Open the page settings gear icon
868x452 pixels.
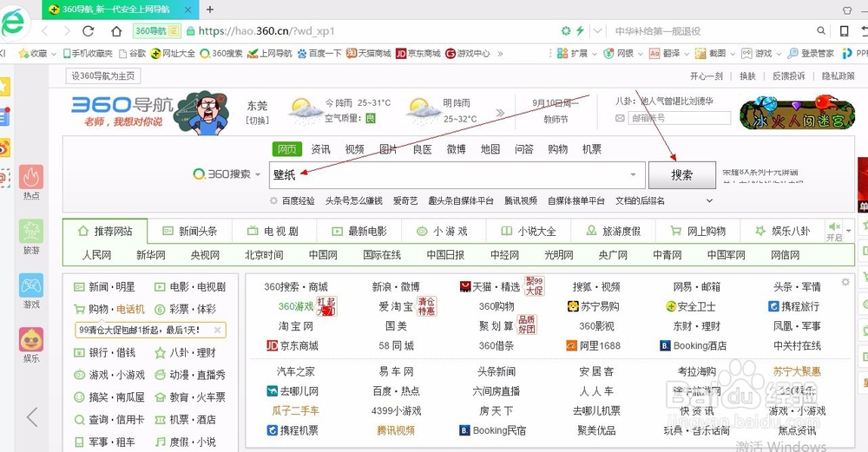[x=845, y=282]
